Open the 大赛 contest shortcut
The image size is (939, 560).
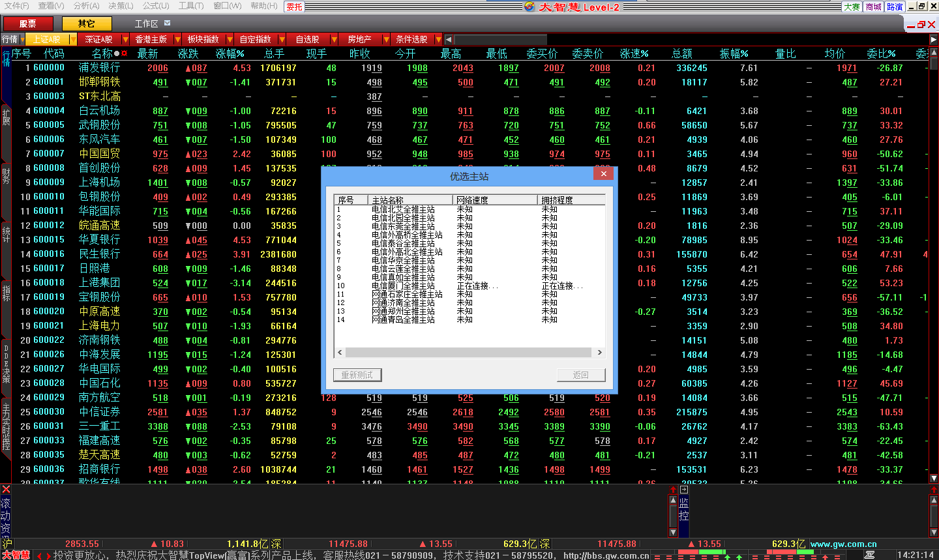pos(852,7)
